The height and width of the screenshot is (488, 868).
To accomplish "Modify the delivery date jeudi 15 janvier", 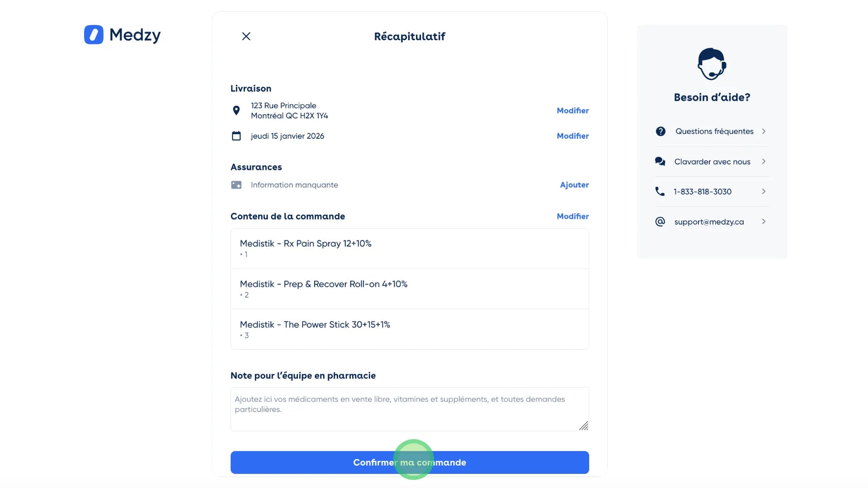I will [x=572, y=136].
